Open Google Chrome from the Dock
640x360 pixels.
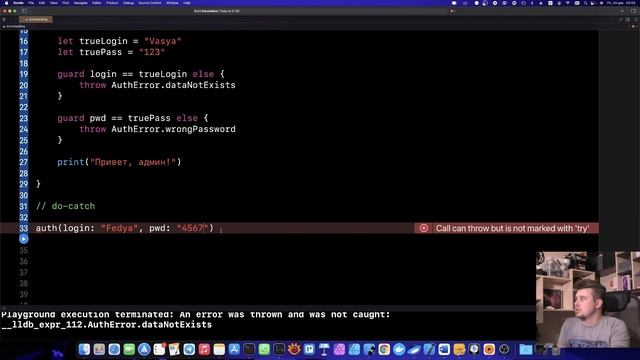click(x=384, y=349)
